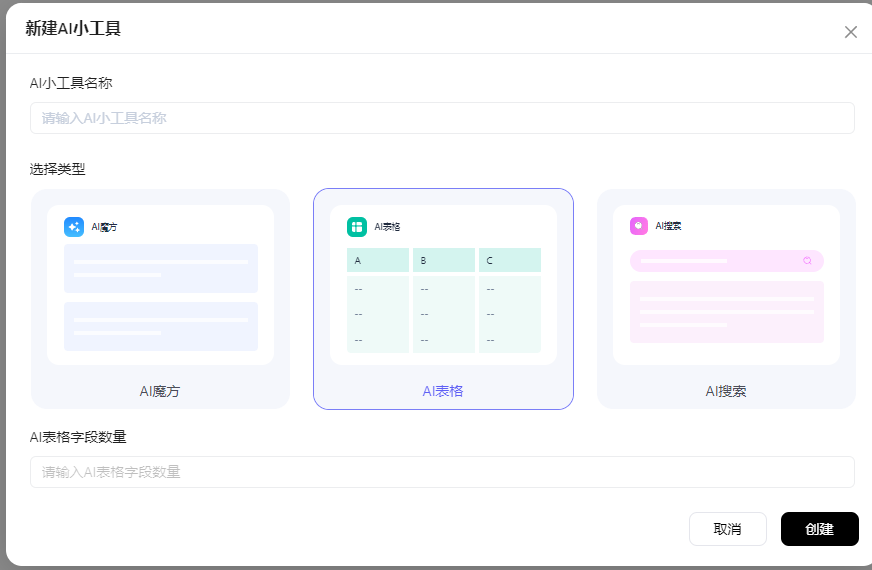Close the 新建AI小工具 dialog
872x570 pixels.
(x=850, y=32)
